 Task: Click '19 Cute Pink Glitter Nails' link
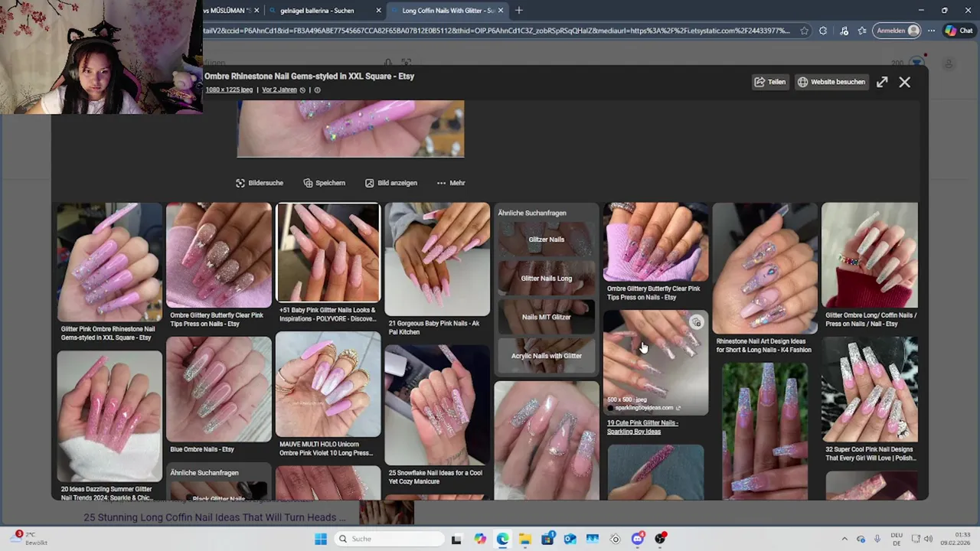642,427
